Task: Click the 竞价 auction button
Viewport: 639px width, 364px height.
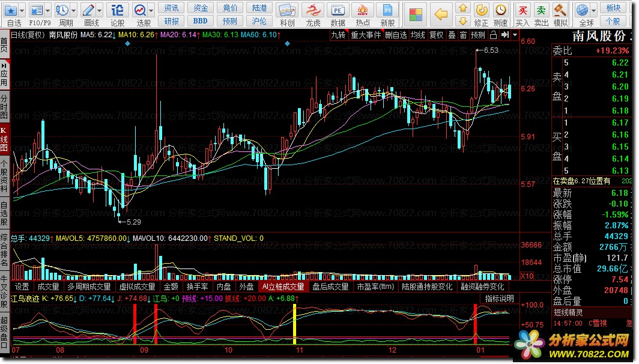Action: point(230,8)
